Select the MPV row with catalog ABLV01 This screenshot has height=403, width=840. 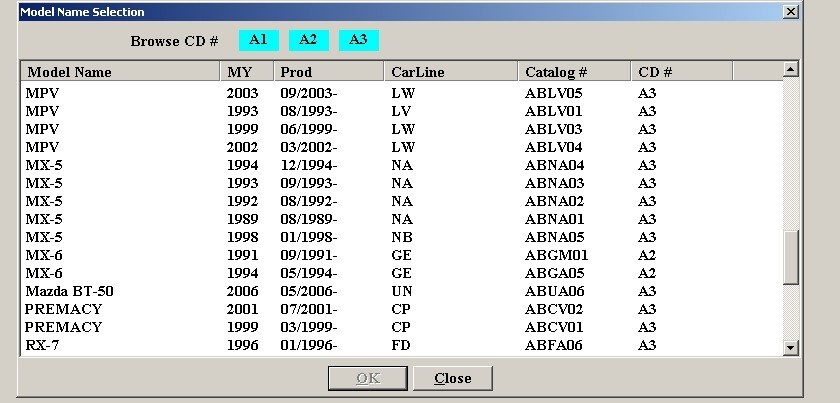(x=402, y=111)
